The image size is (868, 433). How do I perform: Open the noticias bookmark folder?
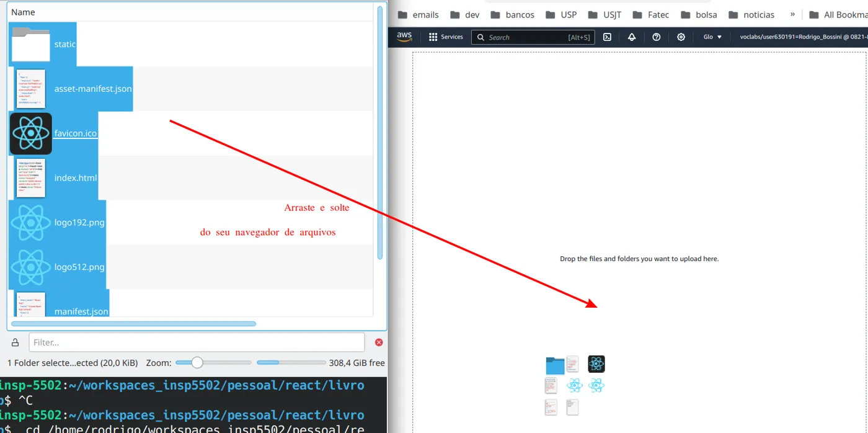752,15
